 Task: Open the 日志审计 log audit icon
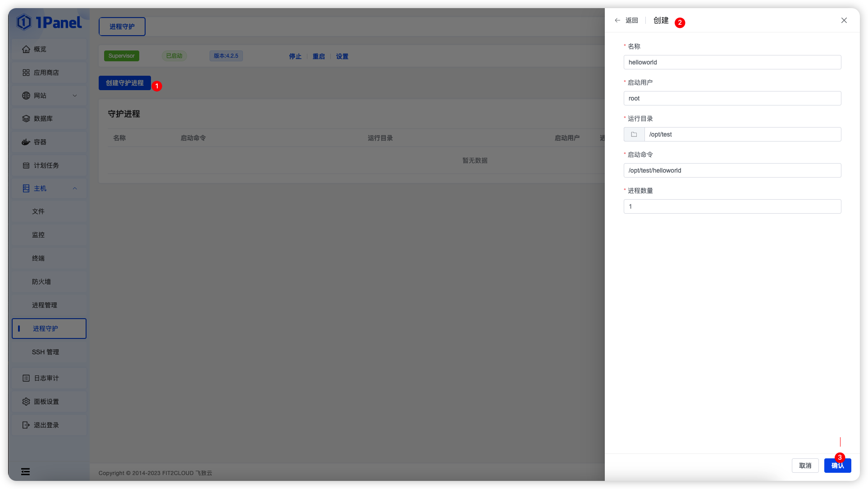coord(26,378)
